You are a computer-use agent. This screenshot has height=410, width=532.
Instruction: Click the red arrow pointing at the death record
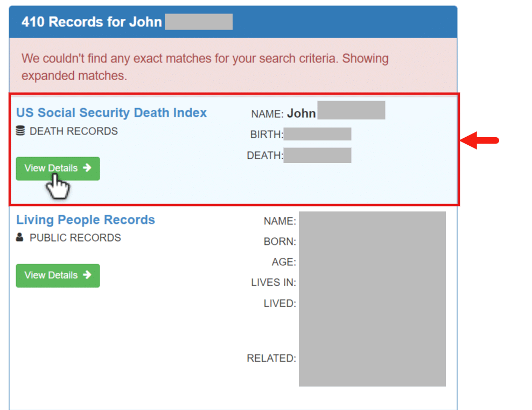coord(480,141)
